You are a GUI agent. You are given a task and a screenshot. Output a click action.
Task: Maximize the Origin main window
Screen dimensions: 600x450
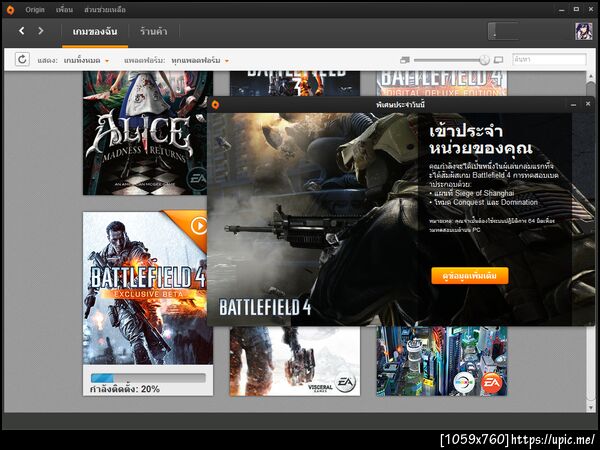pos(576,9)
